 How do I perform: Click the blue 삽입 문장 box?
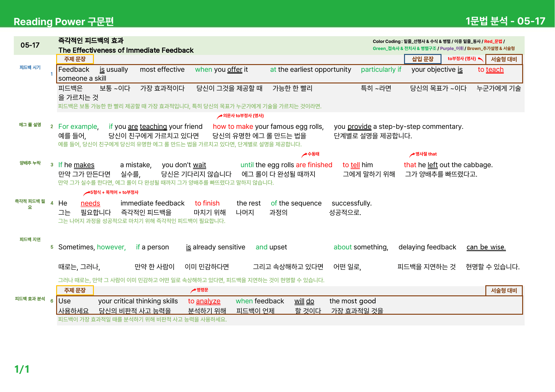coord(422,59)
